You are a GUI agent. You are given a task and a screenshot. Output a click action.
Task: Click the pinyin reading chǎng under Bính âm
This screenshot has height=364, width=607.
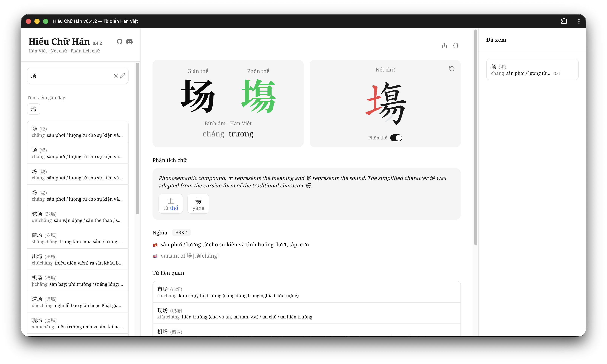213,134
